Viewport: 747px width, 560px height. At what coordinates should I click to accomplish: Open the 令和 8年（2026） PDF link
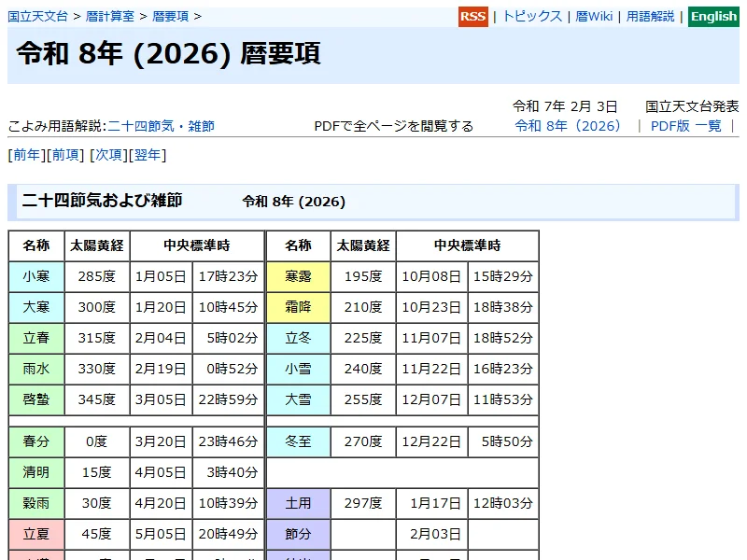[568, 126]
